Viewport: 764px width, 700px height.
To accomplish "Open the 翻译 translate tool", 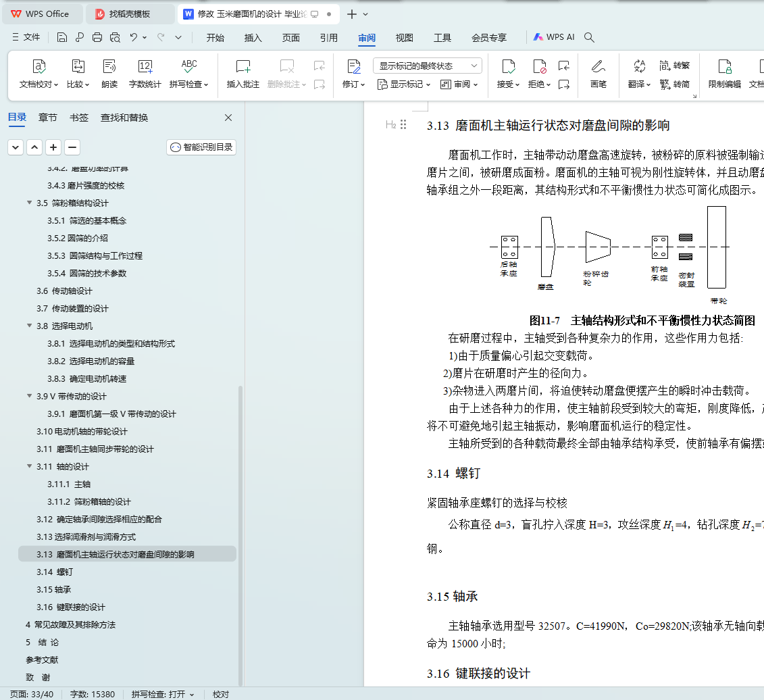I will click(x=639, y=74).
